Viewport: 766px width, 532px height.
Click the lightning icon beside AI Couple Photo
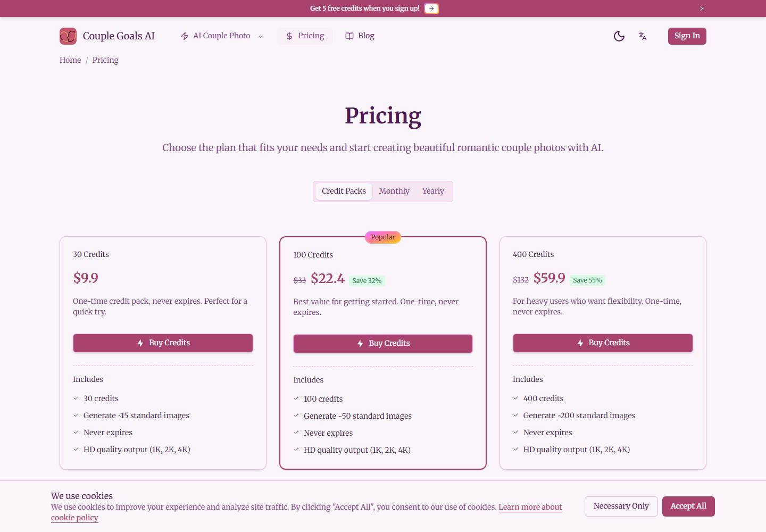185,36
